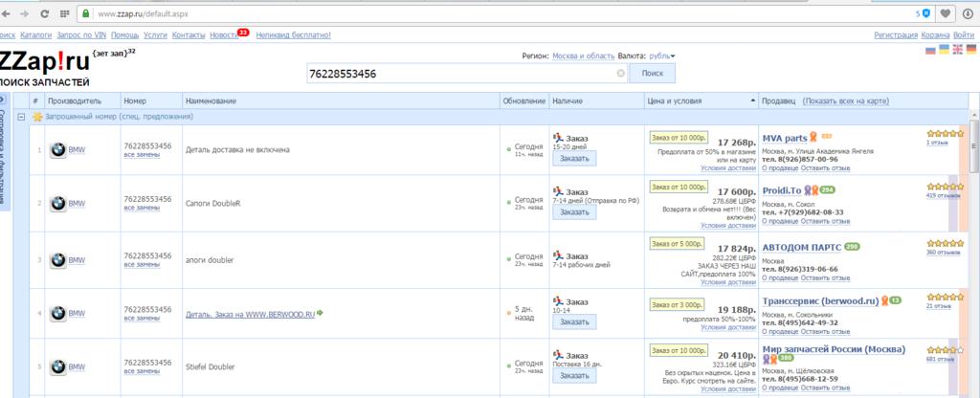Viewport: 980px width, 398px height.
Task: Click the part number search input field
Action: 459,74
